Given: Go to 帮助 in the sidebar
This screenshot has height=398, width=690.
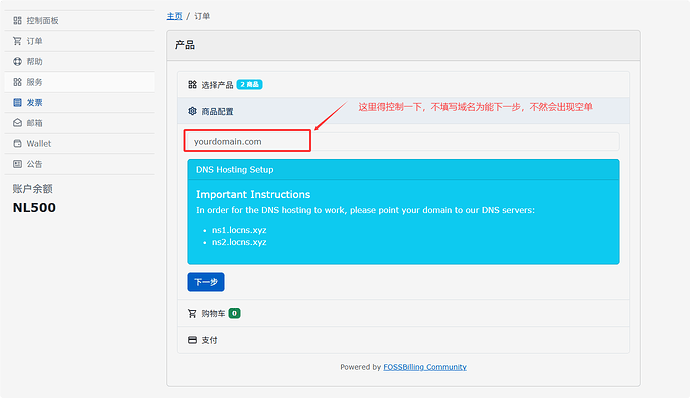Looking at the screenshot, I should (x=80, y=62).
